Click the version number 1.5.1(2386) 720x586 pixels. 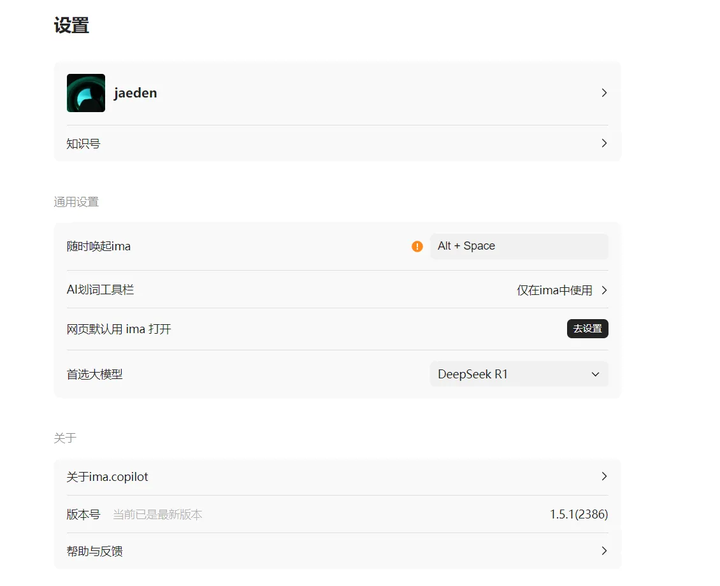(579, 514)
